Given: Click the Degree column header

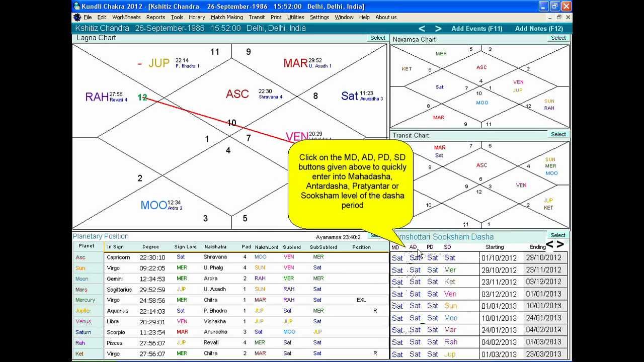Looking at the screenshot, I should (x=150, y=247).
